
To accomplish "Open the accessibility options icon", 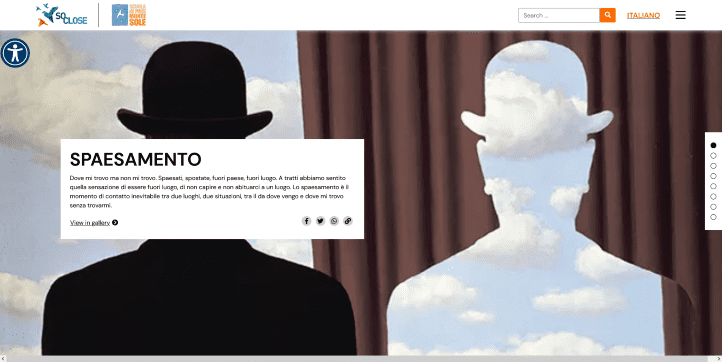I will pyautogui.click(x=15, y=53).
